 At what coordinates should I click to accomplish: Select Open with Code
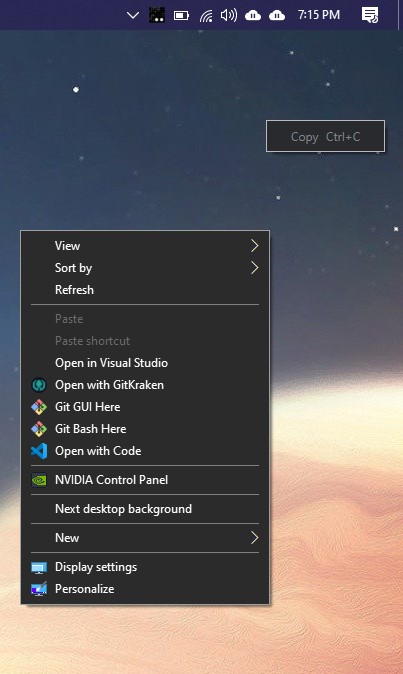pyautogui.click(x=145, y=451)
